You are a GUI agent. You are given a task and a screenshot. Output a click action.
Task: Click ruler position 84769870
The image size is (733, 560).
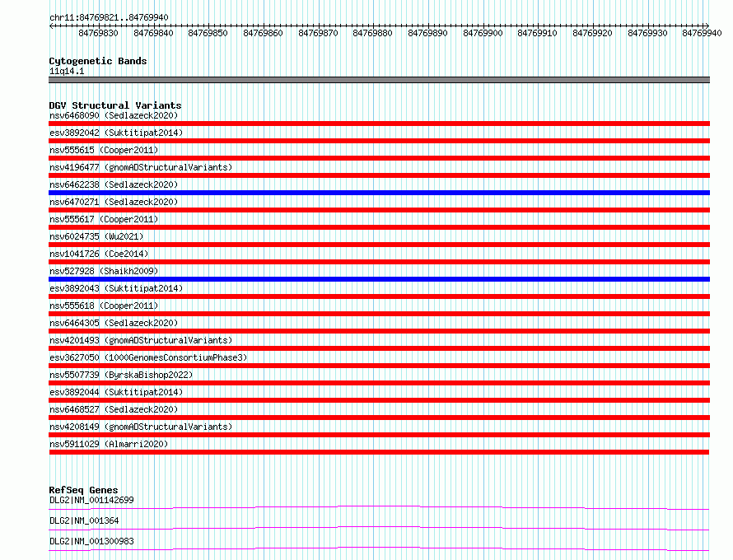(x=319, y=33)
